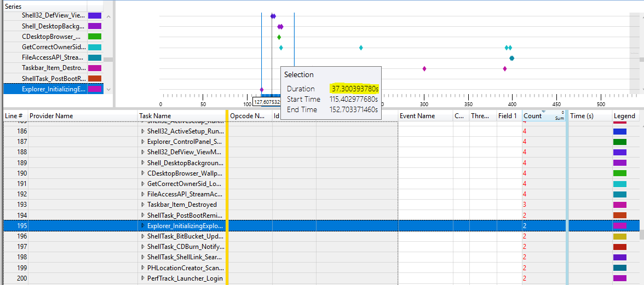Click Taskbar_Item_Destro magenta swatch in Series list
The image size is (644, 285).
(x=94, y=68)
